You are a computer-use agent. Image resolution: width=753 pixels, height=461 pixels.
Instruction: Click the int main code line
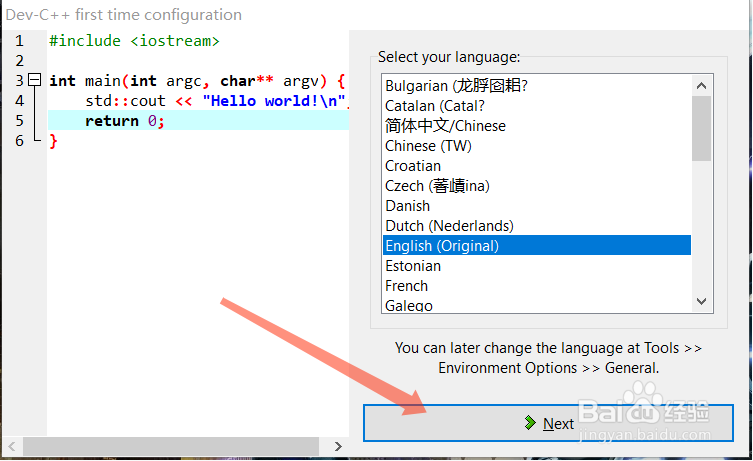[x=198, y=81]
